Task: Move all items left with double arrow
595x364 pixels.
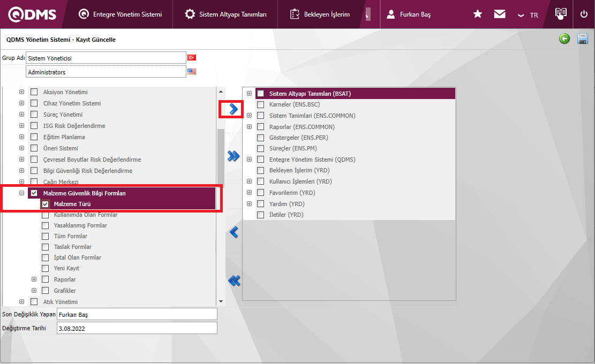Action: click(234, 280)
